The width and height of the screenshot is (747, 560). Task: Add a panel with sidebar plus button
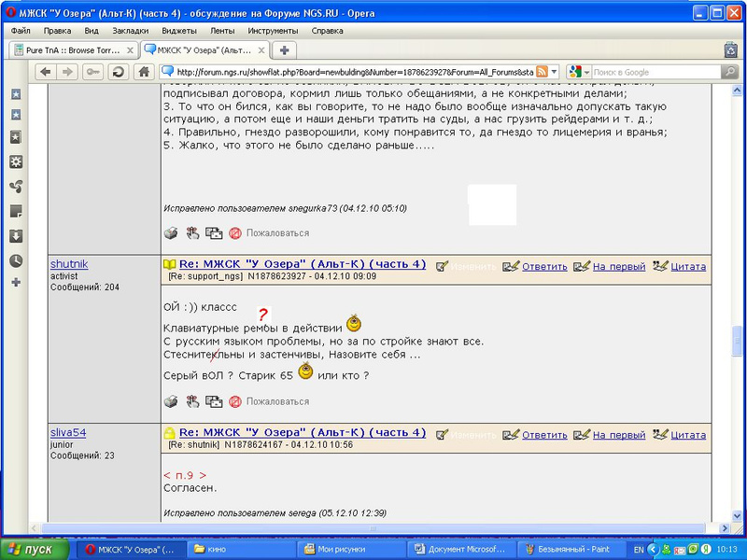[16, 282]
